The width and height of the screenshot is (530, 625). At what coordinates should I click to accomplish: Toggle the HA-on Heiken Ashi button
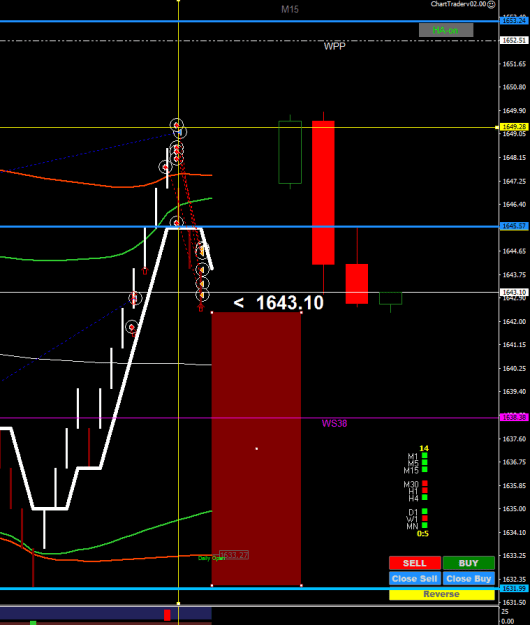pyautogui.click(x=446, y=30)
